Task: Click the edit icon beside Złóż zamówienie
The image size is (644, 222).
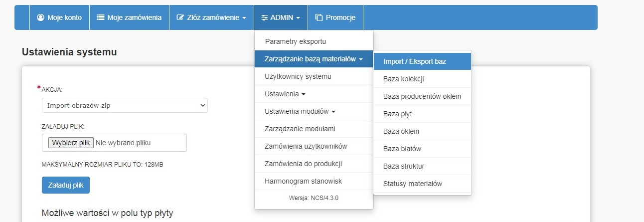Action: click(180, 17)
